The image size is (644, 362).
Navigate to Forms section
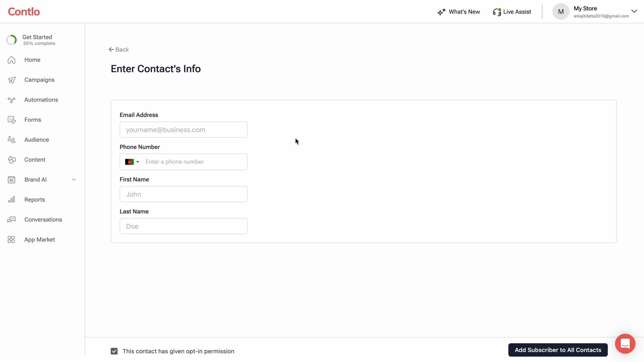tap(32, 119)
